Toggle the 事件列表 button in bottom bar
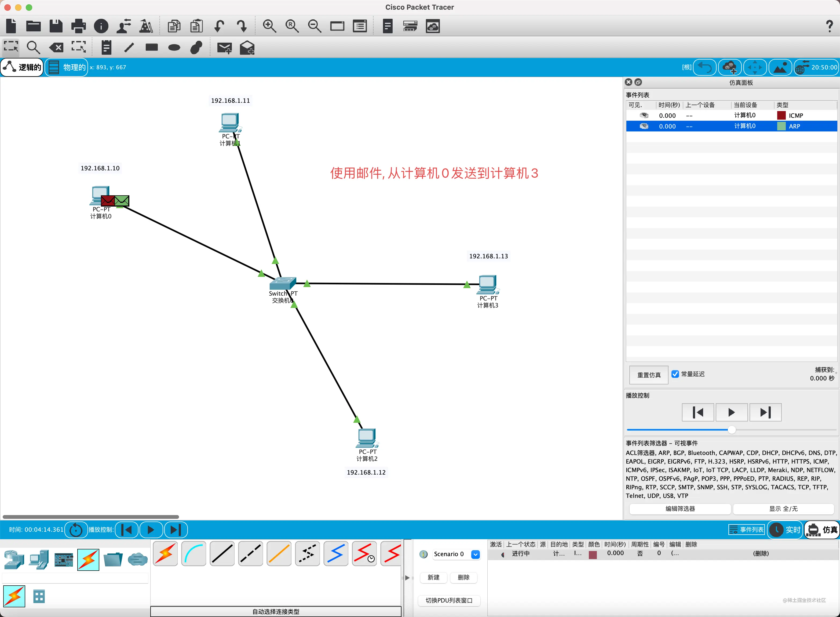This screenshot has height=617, width=840. [x=747, y=530]
